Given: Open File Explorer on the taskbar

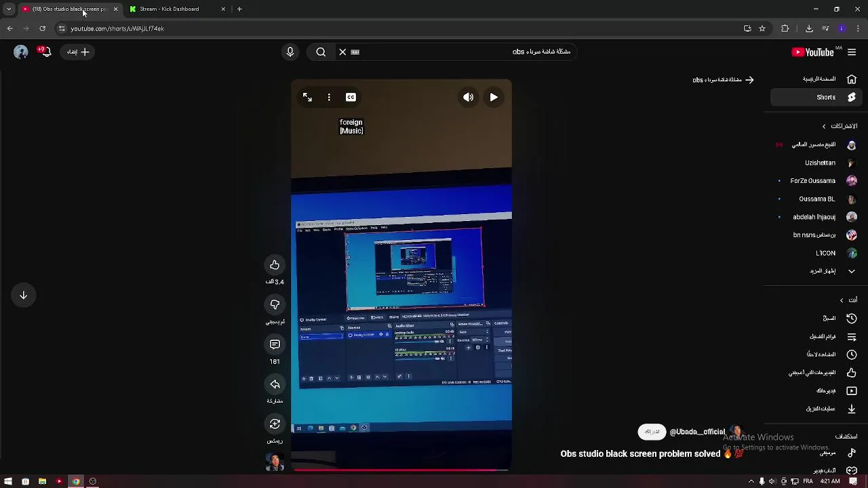Looking at the screenshot, I should pyautogui.click(x=42, y=481).
